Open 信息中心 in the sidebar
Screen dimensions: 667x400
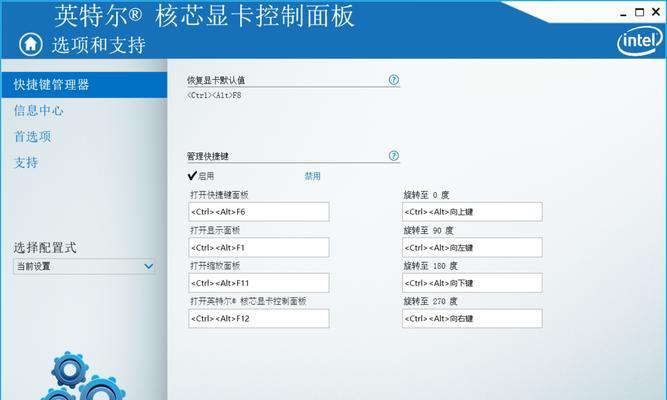pyautogui.click(x=38, y=111)
